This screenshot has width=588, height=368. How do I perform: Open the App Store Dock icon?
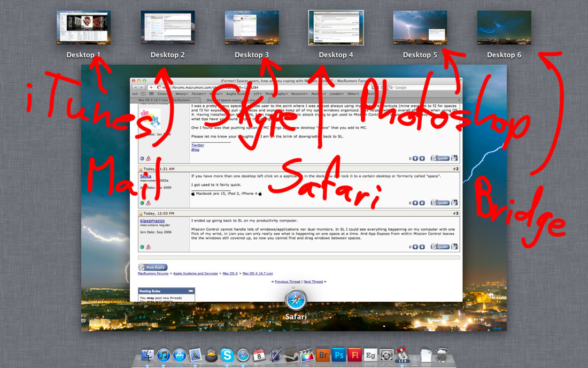179,355
